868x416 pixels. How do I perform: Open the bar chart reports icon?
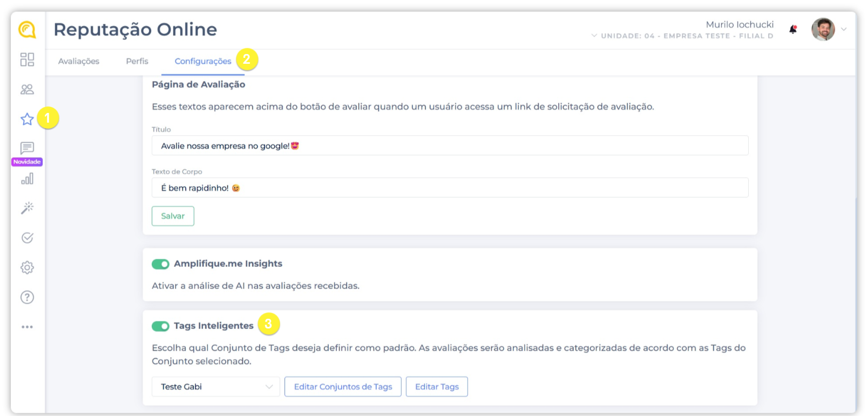(27, 178)
